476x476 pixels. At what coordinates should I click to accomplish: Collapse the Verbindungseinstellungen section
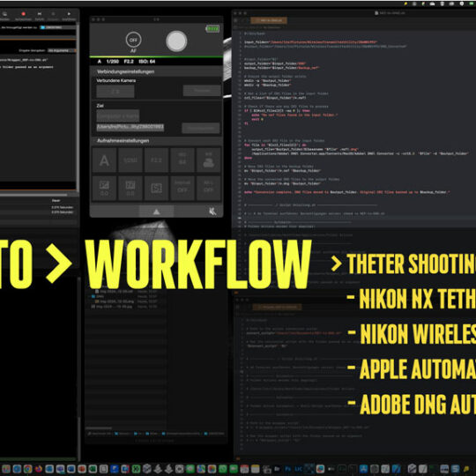pyautogui.click(x=156, y=71)
